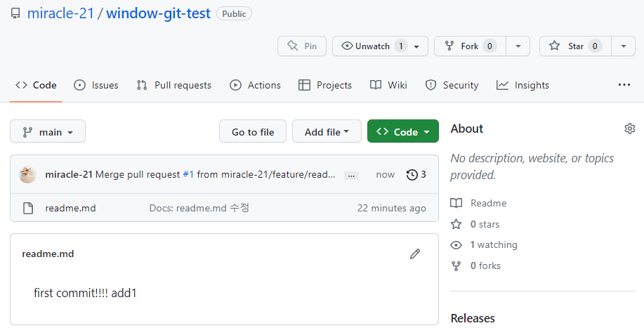The image size is (644, 328).
Task: Jump to the Readme link in About
Action: (479, 203)
